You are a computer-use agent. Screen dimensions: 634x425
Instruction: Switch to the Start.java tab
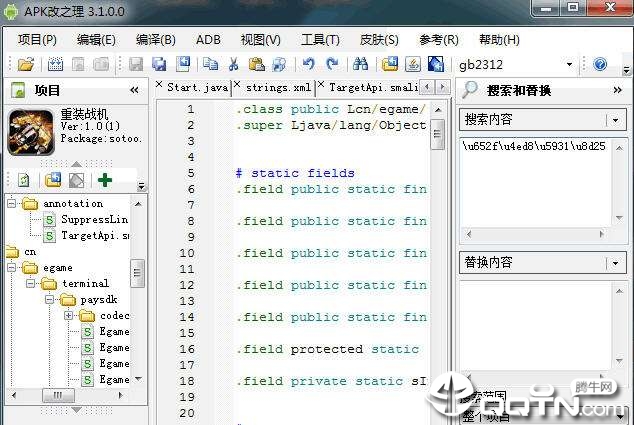198,87
